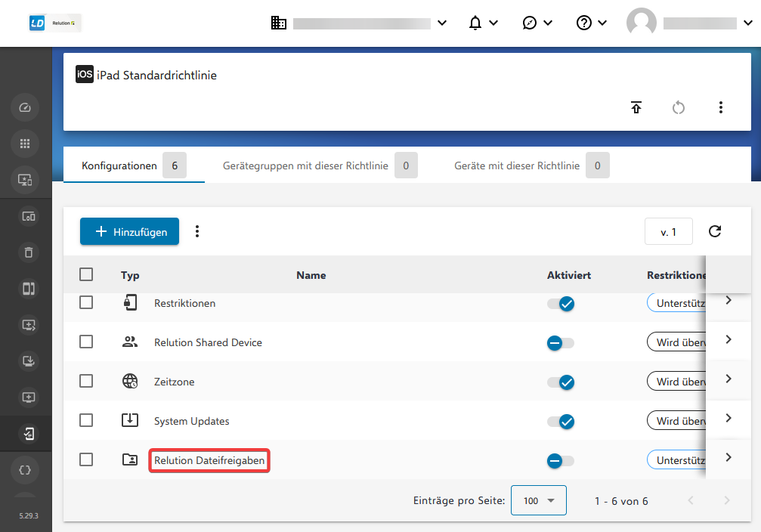Open the Relution Dateifreigaben configuration
Viewport: 761px width, 532px height.
pos(209,460)
